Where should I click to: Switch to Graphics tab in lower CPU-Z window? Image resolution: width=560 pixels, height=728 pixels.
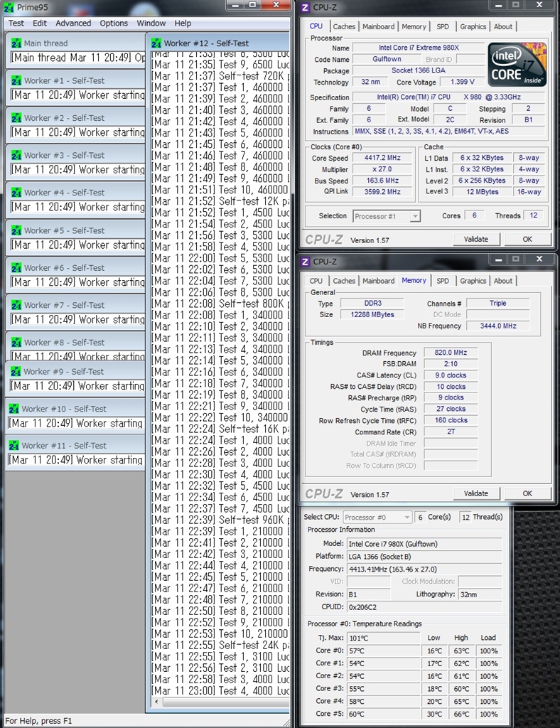coord(473,281)
